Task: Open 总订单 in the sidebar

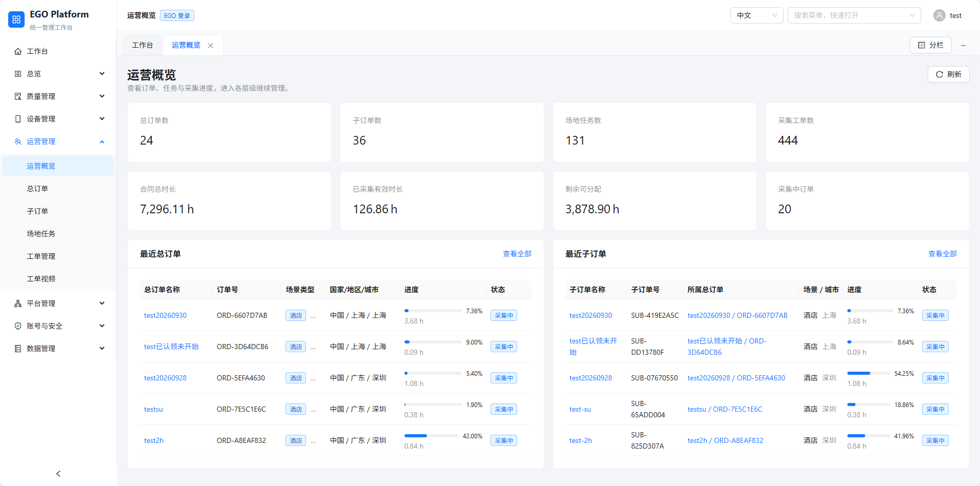Action: pos(58,189)
